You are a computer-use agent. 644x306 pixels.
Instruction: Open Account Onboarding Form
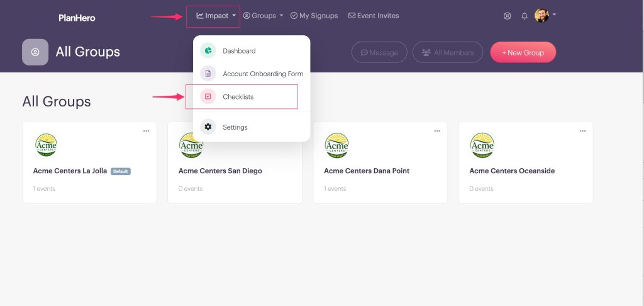tap(252, 74)
